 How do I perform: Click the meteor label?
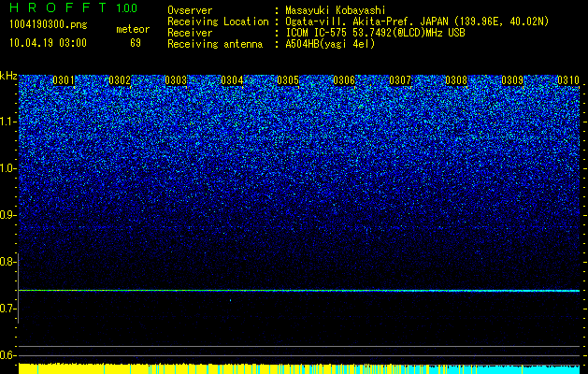click(133, 29)
